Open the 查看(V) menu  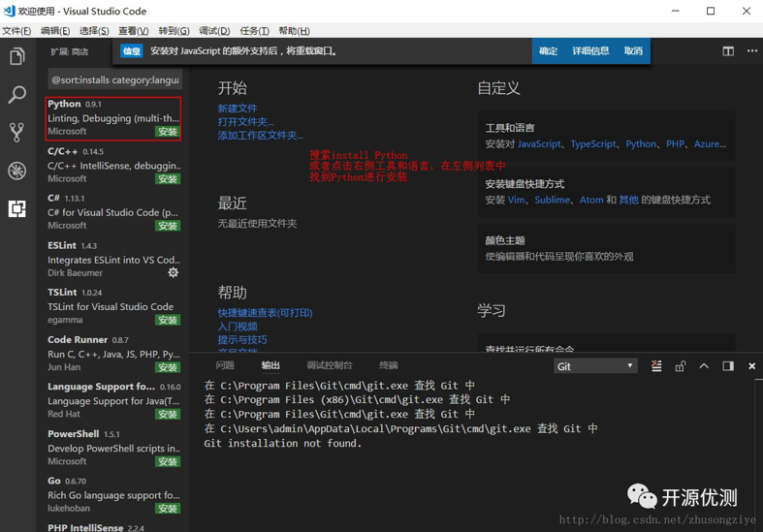coord(133,31)
